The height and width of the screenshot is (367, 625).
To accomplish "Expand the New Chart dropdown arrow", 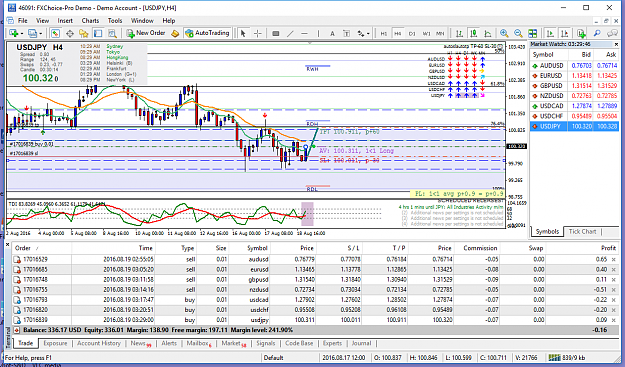I will coord(22,33).
